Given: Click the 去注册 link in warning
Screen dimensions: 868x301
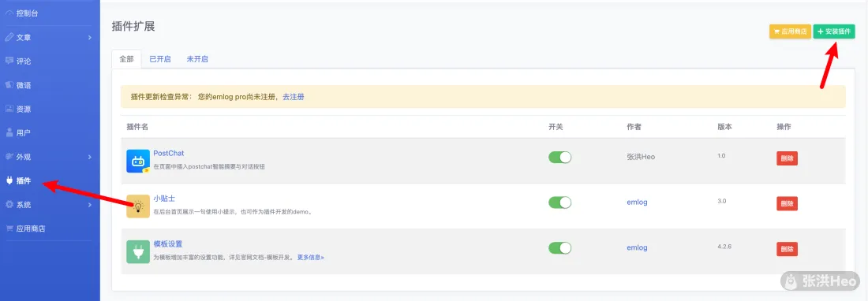Looking at the screenshot, I should click(294, 97).
